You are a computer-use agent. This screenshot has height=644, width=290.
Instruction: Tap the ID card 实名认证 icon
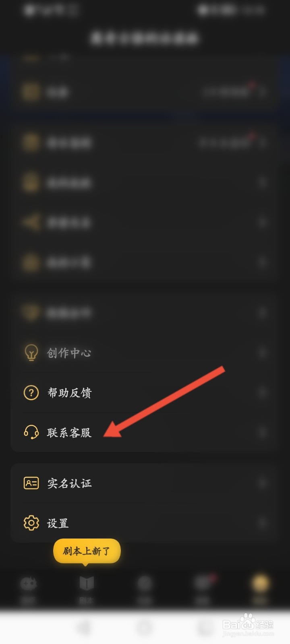click(31, 483)
